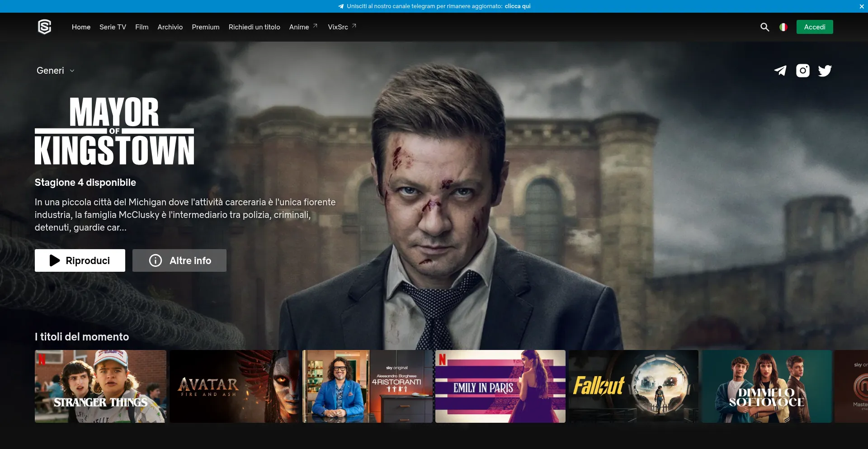Select Richiedi un titolo
Viewport: 868px width, 449px height.
pyautogui.click(x=254, y=27)
